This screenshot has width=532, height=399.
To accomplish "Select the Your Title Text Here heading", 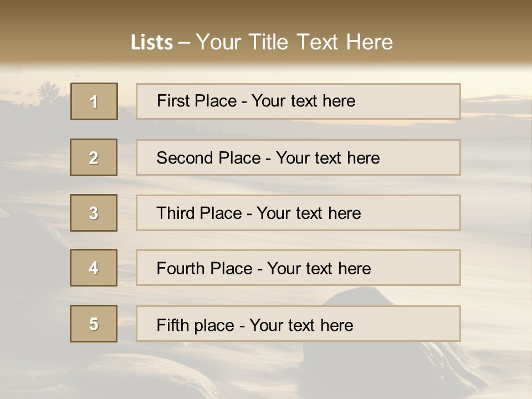I will pyautogui.click(x=294, y=42).
